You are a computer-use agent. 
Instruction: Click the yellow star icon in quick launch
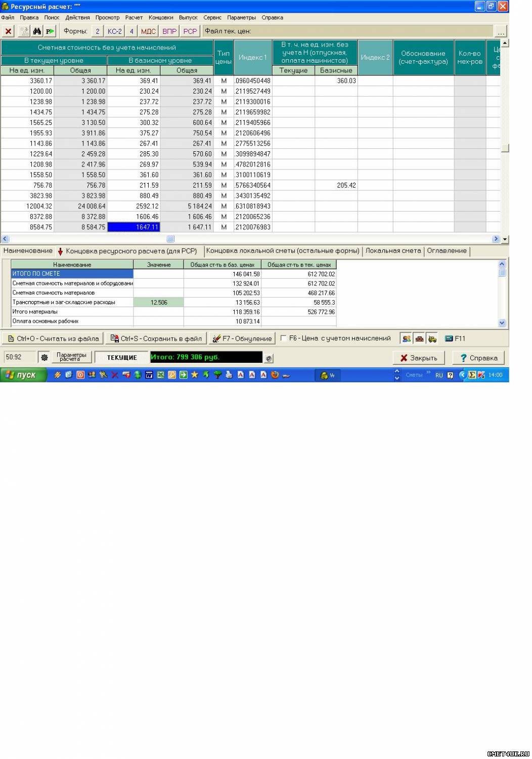195,375
